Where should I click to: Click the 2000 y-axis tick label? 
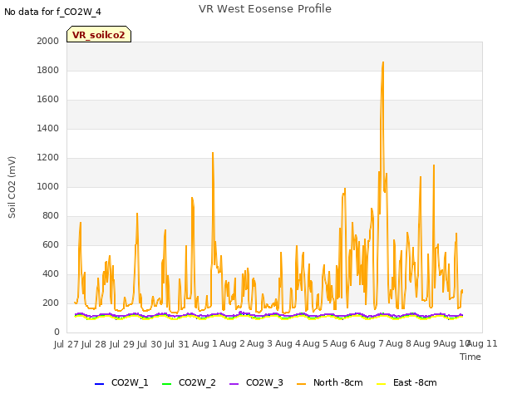48,41
